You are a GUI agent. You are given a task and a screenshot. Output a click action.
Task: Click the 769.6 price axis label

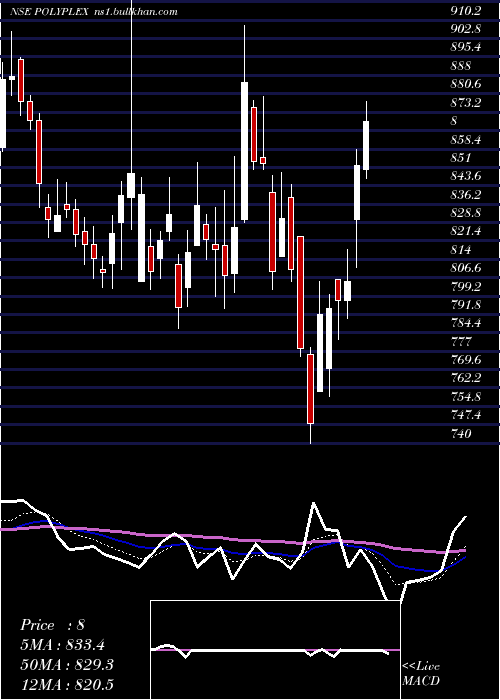pyautogui.click(x=466, y=359)
